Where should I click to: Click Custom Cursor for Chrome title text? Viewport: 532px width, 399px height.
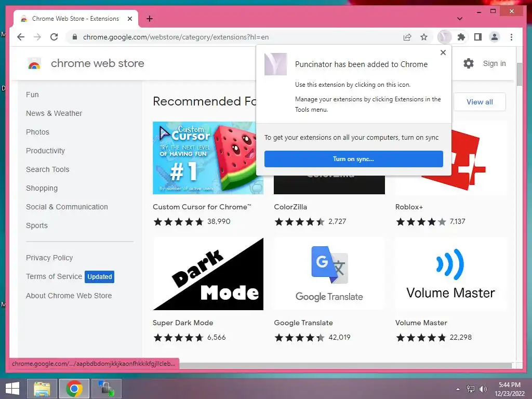(x=202, y=207)
